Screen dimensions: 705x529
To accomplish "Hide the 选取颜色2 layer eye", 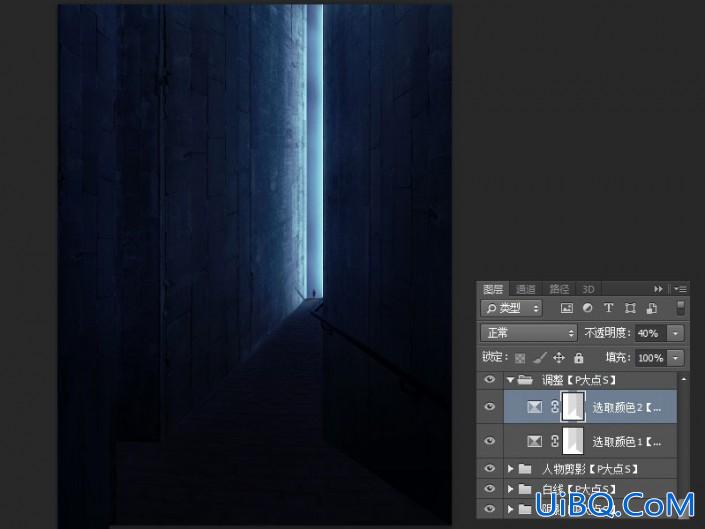I will coord(490,406).
